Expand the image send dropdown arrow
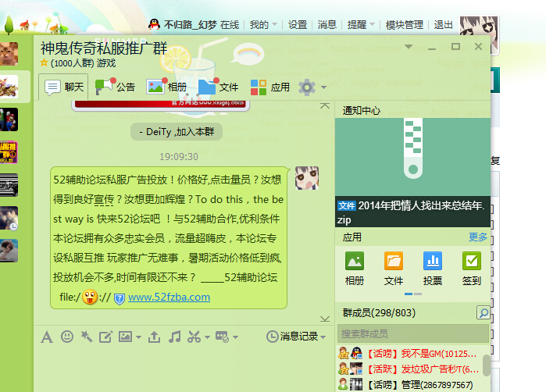Viewport: 546px width, 392px height. point(138,337)
